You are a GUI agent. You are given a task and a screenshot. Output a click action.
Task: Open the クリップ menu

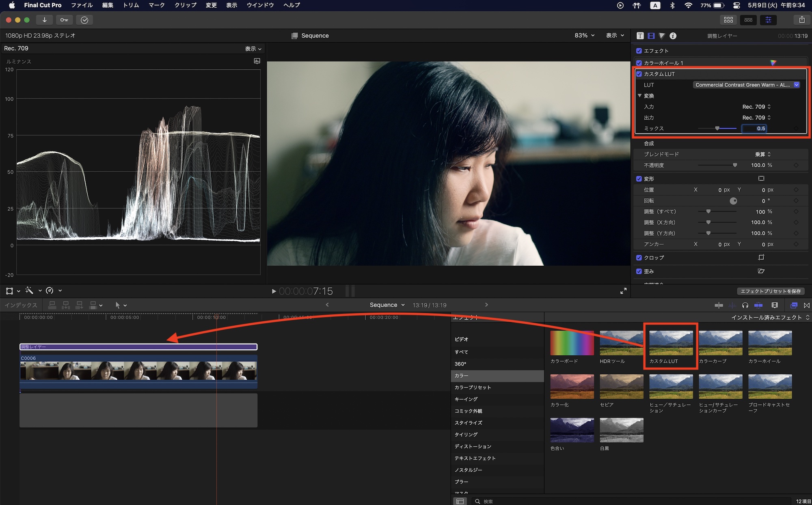coord(185,5)
